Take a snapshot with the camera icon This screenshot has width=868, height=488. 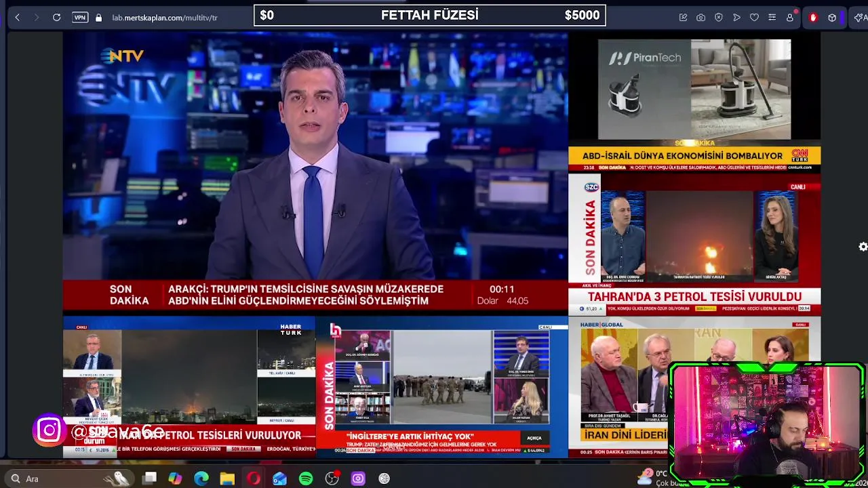tap(701, 18)
